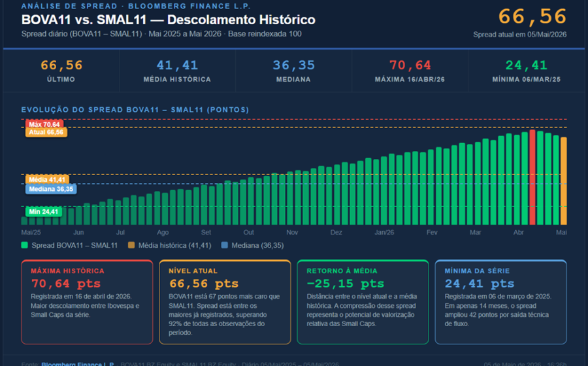The height and width of the screenshot is (366, 588).
Task: Click the 'Set' axis label
Action: [206, 233]
